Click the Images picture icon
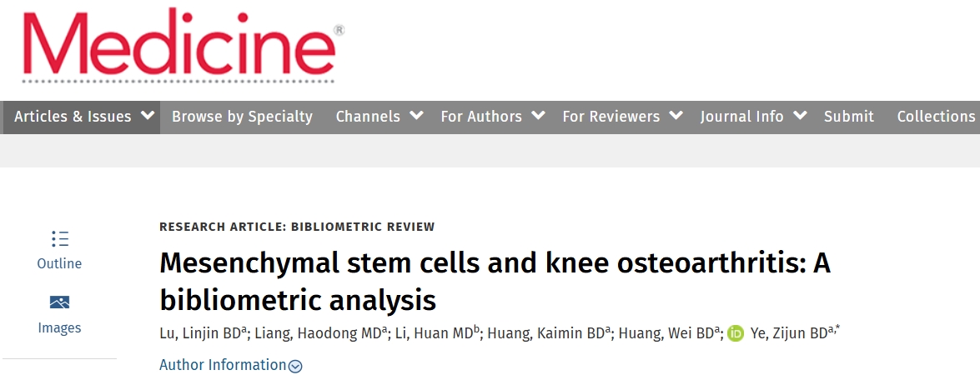Viewport: 980px width, 375px height. tap(59, 302)
